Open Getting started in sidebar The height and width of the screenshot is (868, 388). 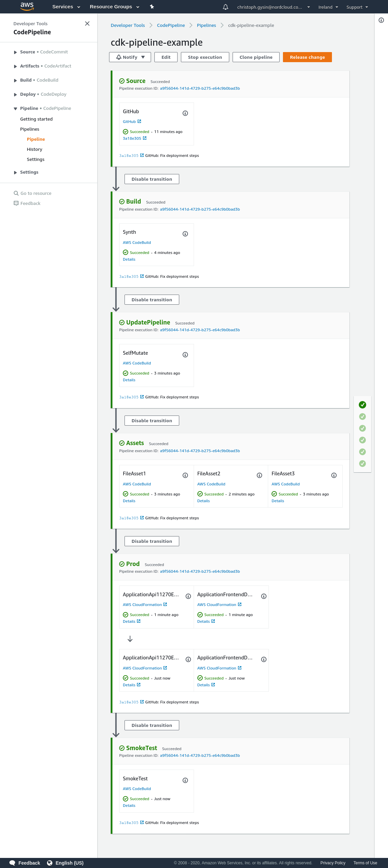36,119
